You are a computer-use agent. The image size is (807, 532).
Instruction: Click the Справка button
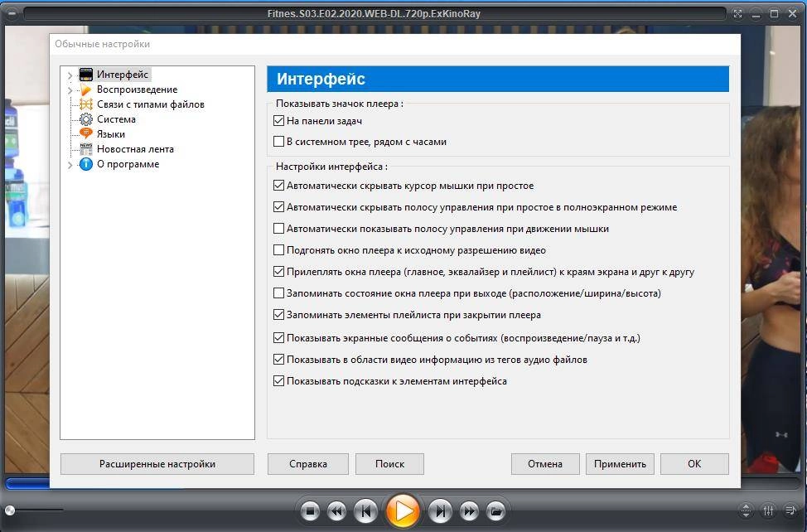click(x=307, y=464)
